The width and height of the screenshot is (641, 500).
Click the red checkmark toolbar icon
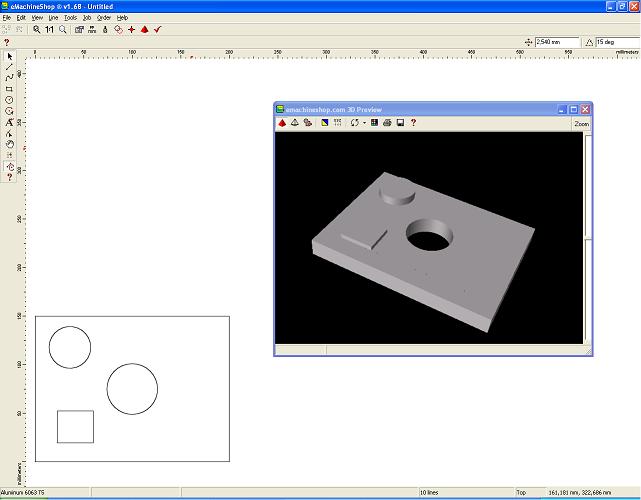click(x=157, y=30)
